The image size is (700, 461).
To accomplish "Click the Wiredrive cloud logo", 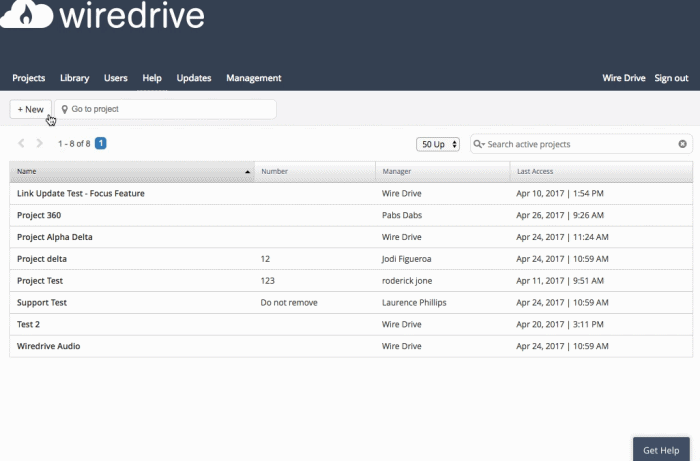I will click(27, 14).
